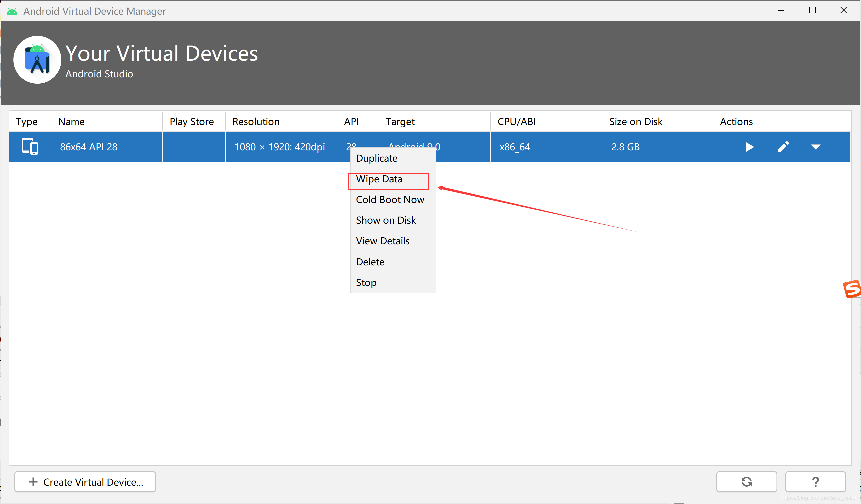This screenshot has width=861, height=504.
Task: Click the refresh icon button
Action: point(746,481)
